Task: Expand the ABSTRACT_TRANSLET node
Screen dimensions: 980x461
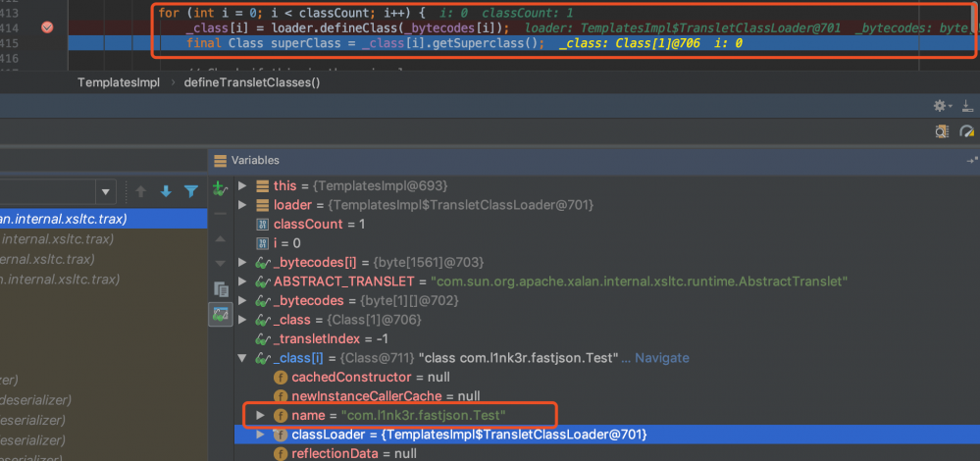Action: (x=243, y=282)
